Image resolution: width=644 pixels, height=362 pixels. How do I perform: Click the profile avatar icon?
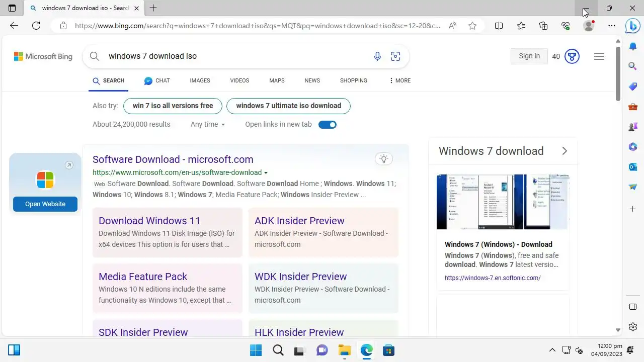pyautogui.click(x=588, y=26)
